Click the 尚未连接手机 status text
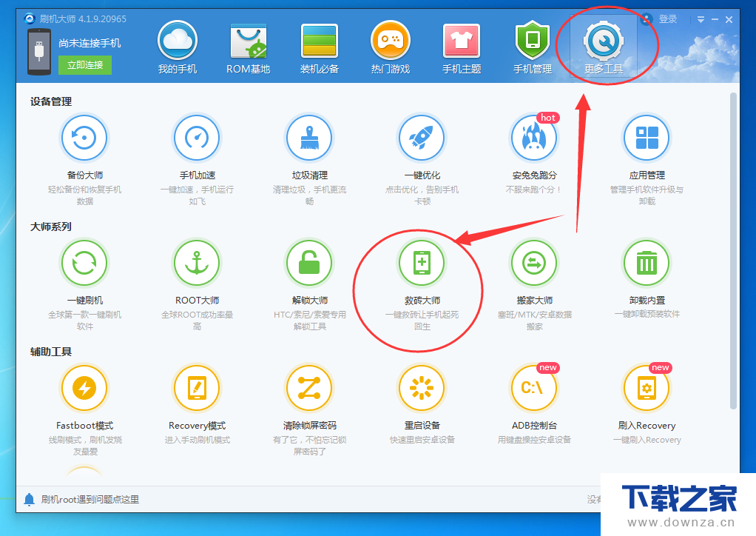This screenshot has height=536, width=756. coord(90,43)
